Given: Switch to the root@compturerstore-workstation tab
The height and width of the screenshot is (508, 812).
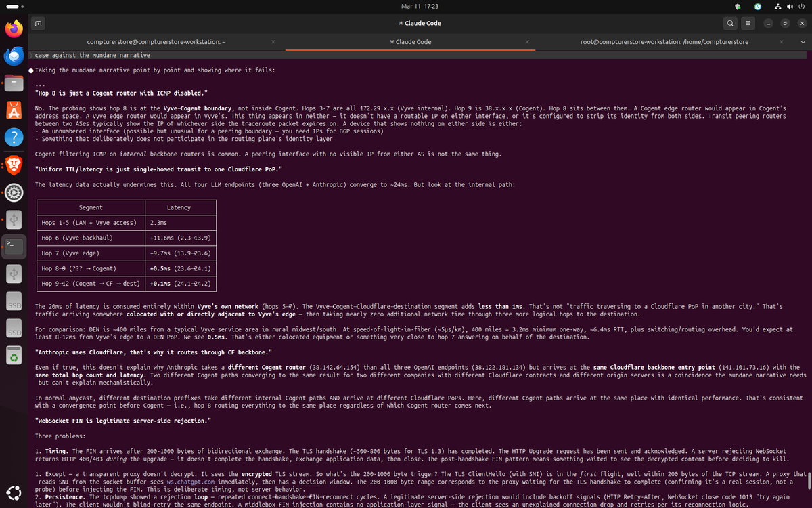Looking at the screenshot, I should 664,42.
